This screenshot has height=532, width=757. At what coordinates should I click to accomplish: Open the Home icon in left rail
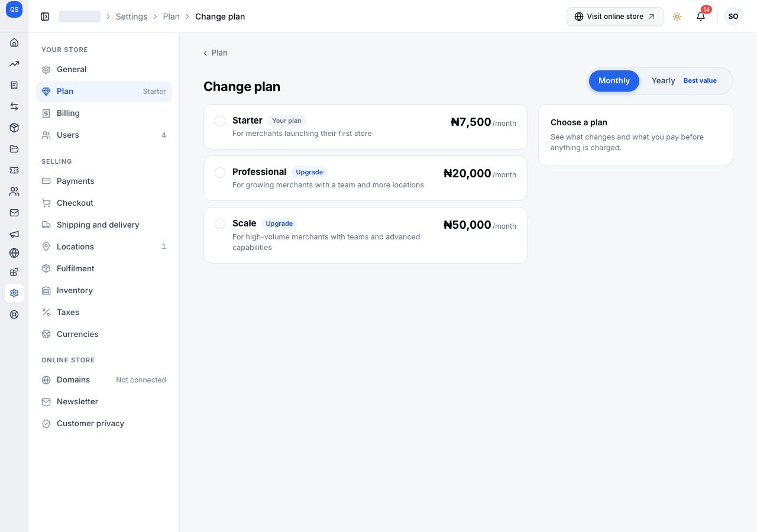point(14,43)
